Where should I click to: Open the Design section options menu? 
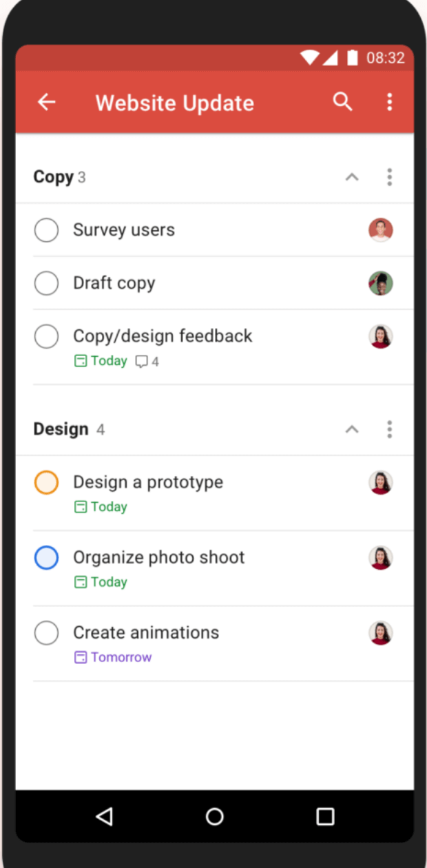[x=390, y=428]
